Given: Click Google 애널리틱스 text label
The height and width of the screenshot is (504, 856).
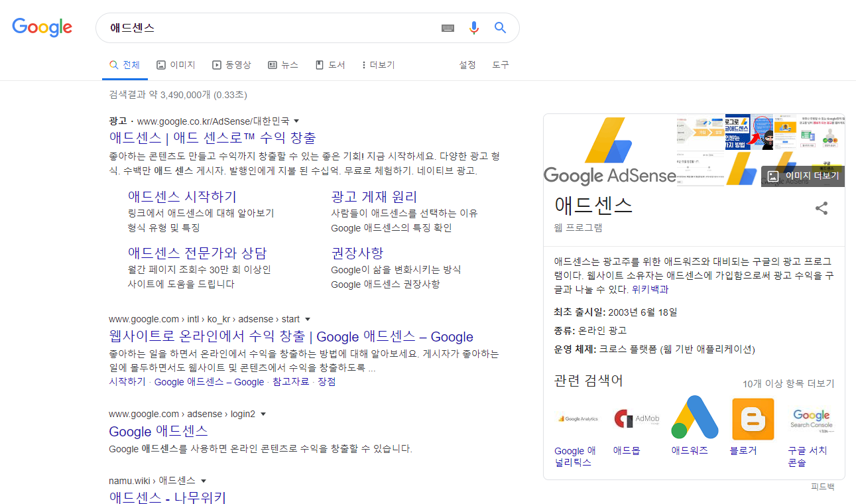Looking at the screenshot, I should [x=575, y=456].
